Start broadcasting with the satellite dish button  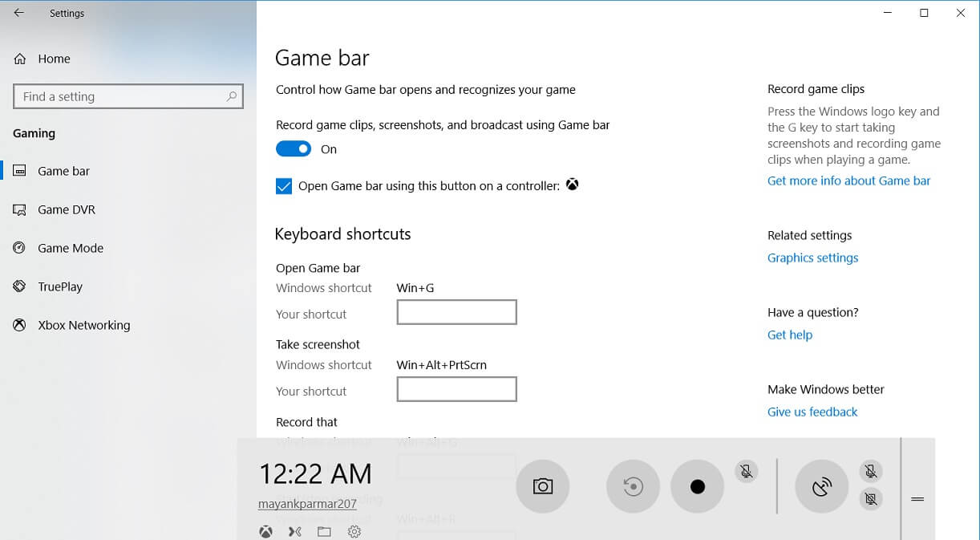click(822, 486)
